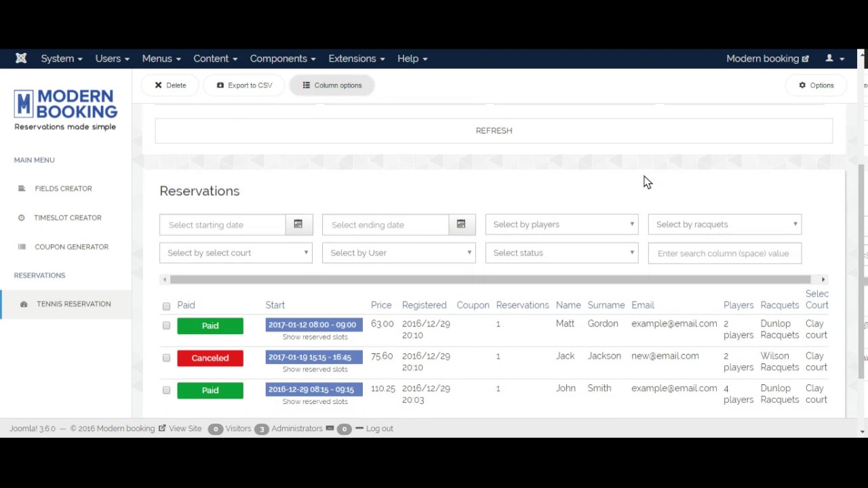Open the Select by racquets dropdown
The height and width of the screenshot is (488, 868).
[724, 224]
